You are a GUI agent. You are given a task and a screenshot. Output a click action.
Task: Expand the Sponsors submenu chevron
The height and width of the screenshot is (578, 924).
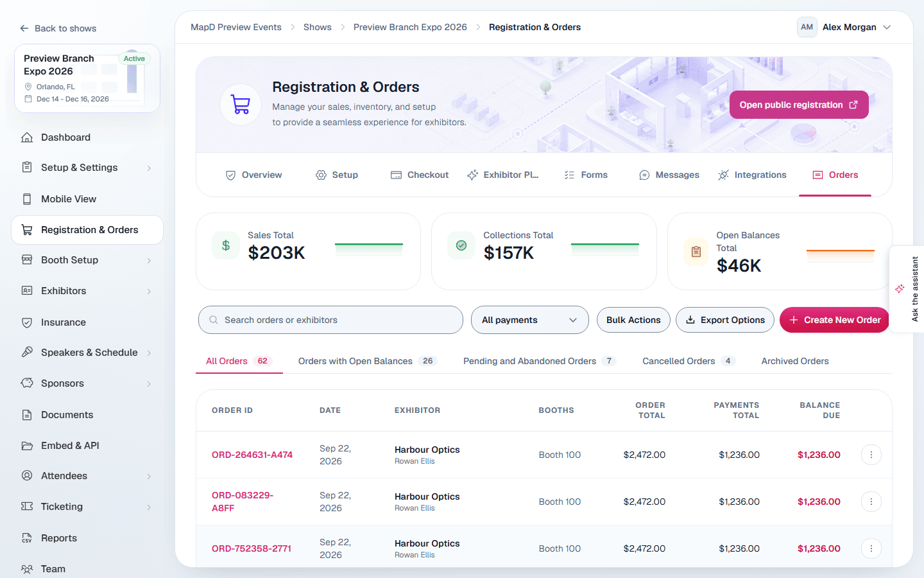click(x=149, y=384)
